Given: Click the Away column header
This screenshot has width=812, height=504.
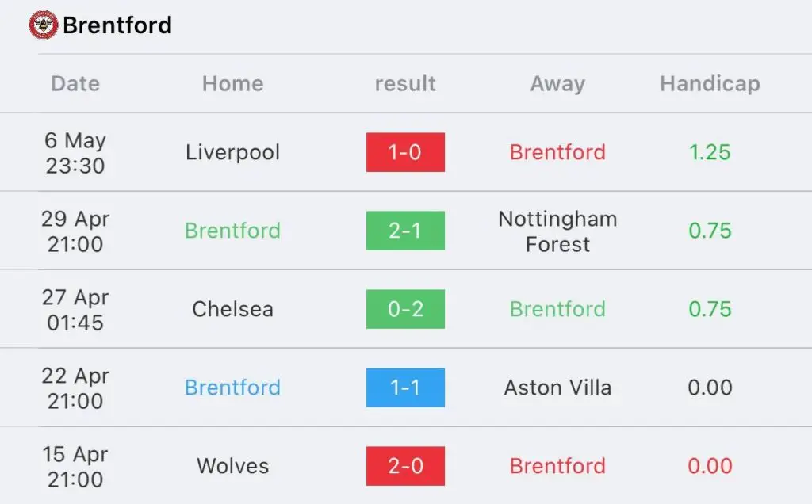Looking at the screenshot, I should click(557, 83).
